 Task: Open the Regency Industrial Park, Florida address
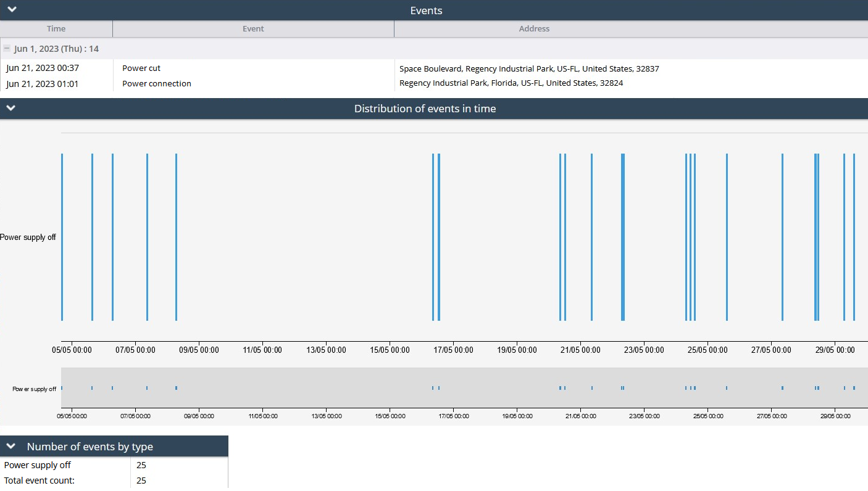point(511,83)
